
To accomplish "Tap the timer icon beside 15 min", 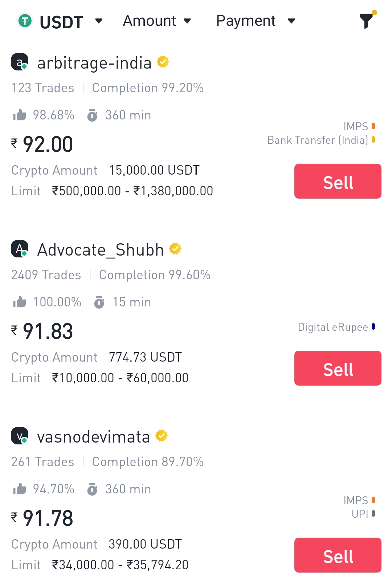I will click(x=99, y=302).
